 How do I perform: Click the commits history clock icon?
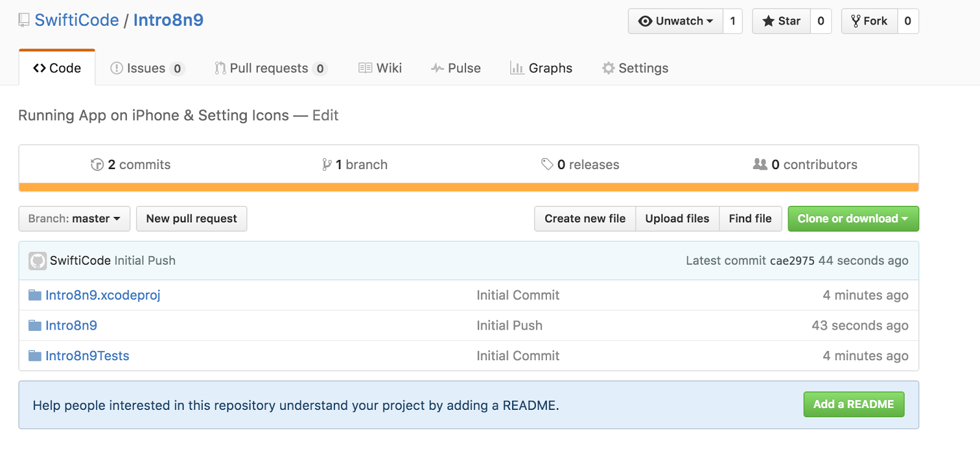(x=97, y=165)
